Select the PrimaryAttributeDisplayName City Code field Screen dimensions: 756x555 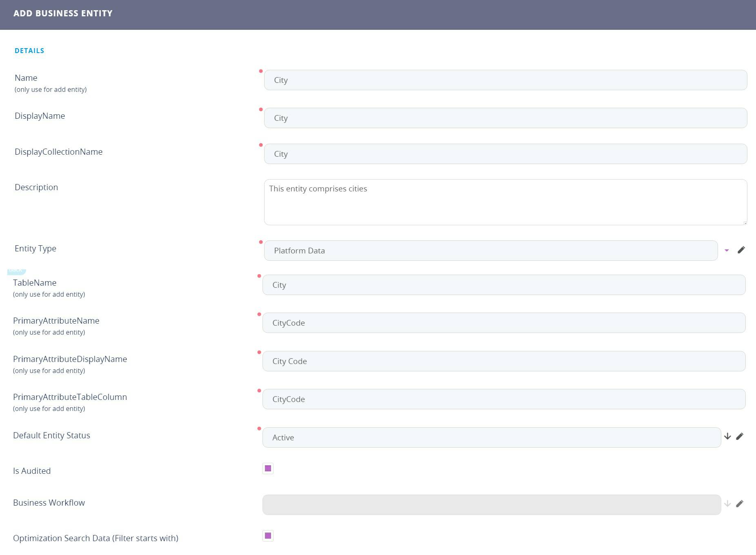coord(504,361)
